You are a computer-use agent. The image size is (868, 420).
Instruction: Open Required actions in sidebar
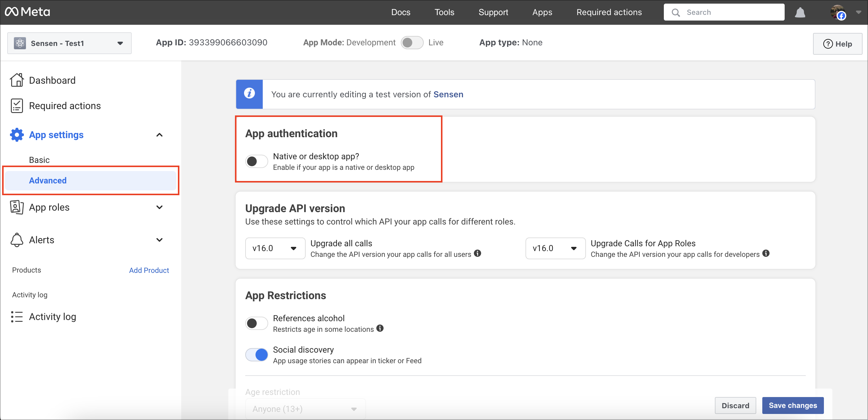65,106
